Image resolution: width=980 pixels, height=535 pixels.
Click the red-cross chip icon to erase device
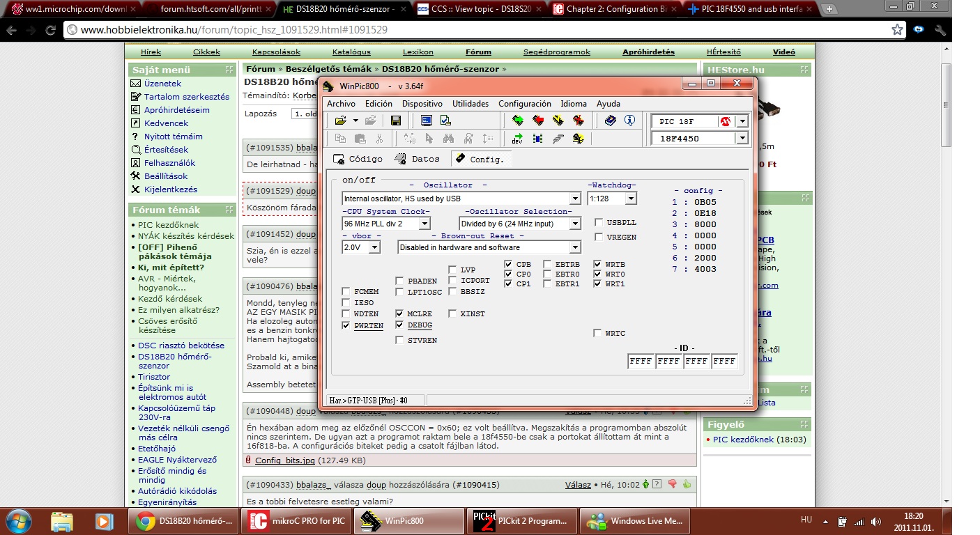578,121
